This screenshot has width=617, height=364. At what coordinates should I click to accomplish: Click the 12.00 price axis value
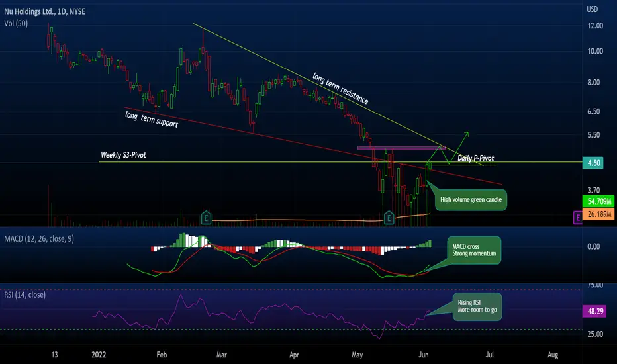coord(595,26)
